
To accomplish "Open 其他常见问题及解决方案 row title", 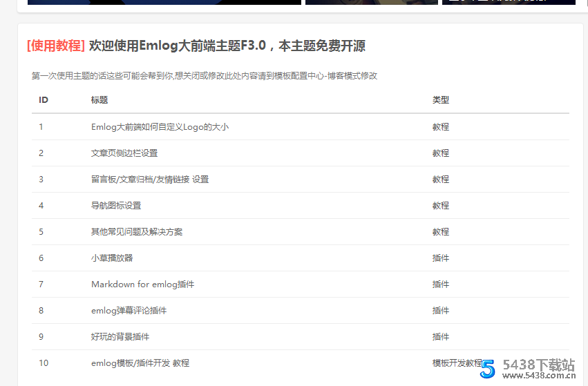I will click(137, 232).
